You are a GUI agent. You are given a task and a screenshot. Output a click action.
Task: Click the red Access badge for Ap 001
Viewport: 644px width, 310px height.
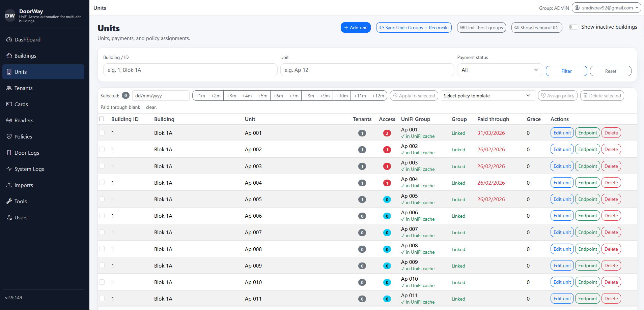point(387,133)
